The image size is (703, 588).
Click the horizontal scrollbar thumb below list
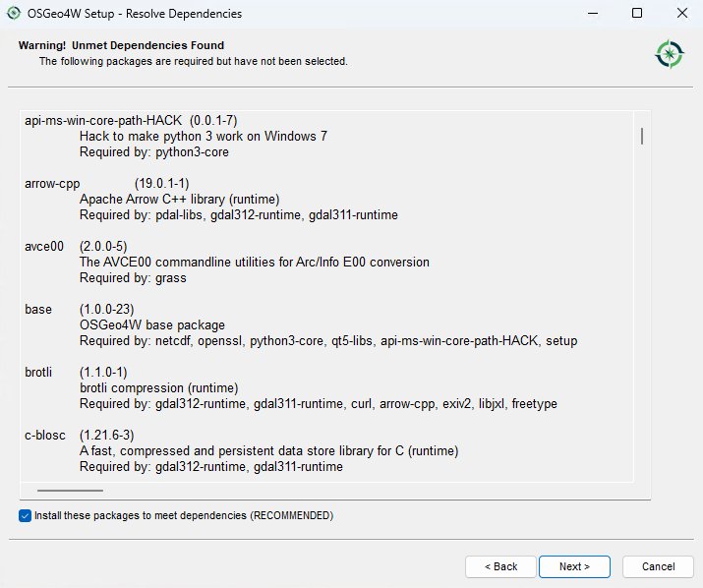click(x=71, y=489)
